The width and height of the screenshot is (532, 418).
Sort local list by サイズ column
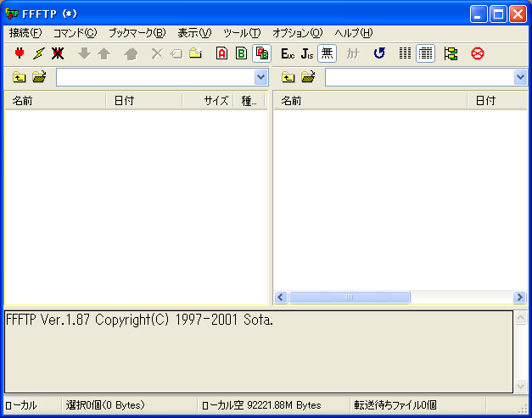point(208,101)
